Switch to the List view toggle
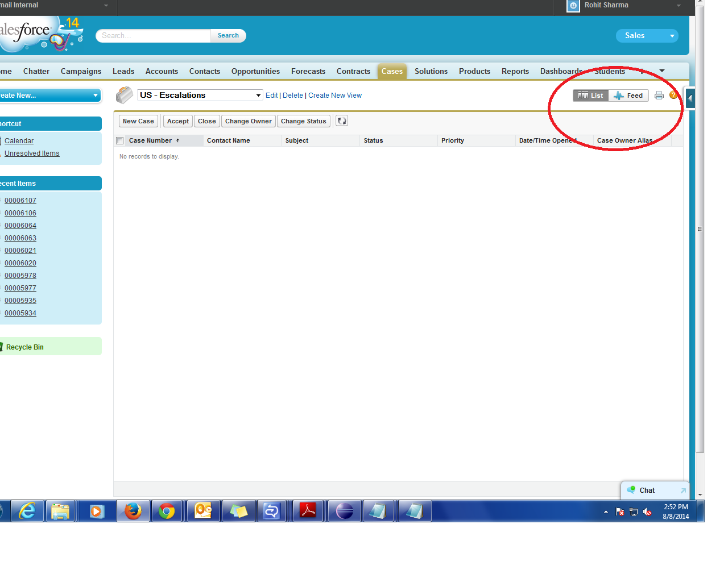 [591, 95]
